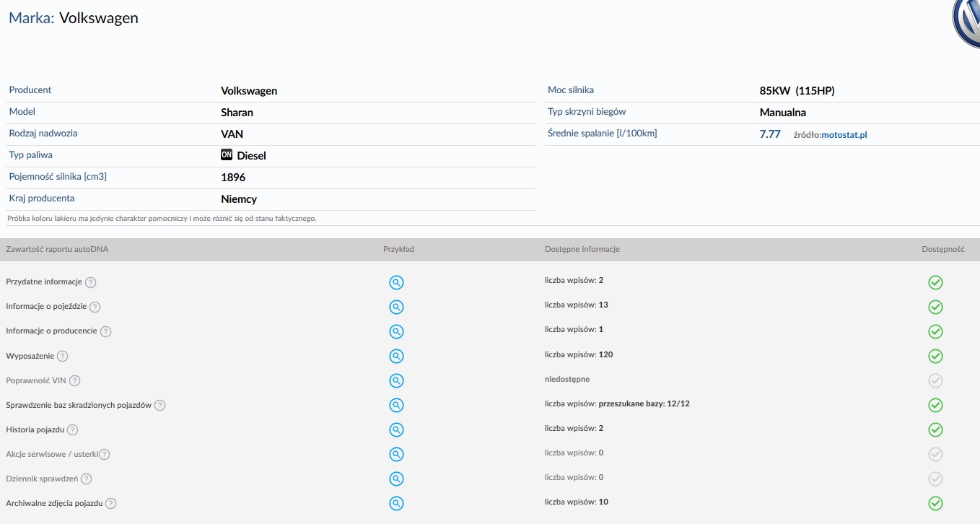Open example for Sprawdzenie baz skradzionych pojazdów

(x=396, y=405)
